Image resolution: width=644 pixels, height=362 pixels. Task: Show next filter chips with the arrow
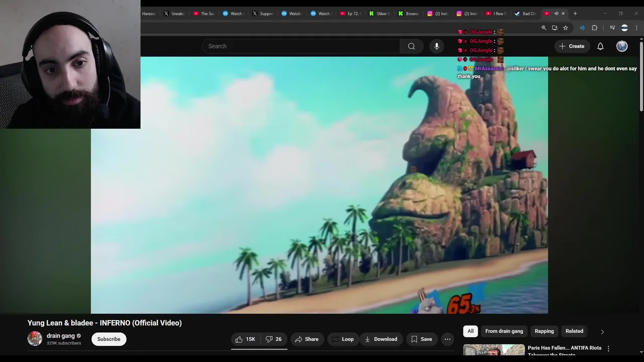coord(602,331)
